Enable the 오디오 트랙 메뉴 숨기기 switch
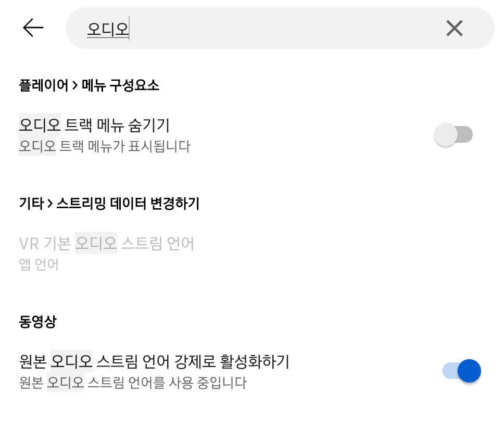The image size is (504, 429). [x=453, y=135]
